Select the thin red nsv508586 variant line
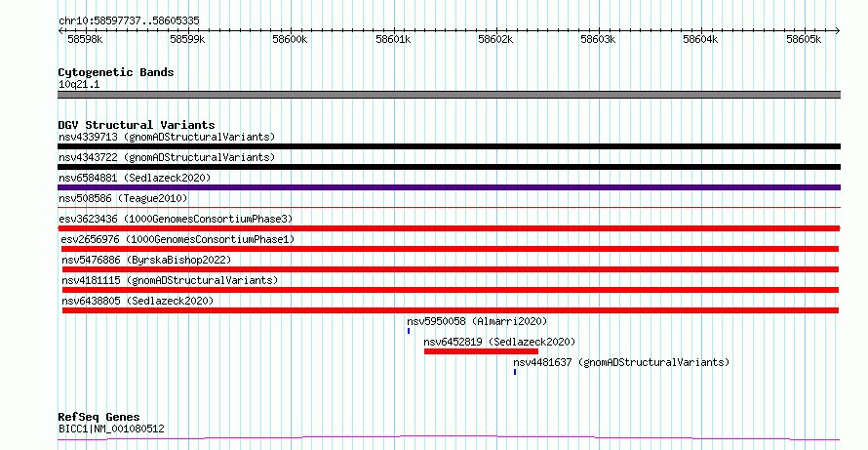 point(449,208)
